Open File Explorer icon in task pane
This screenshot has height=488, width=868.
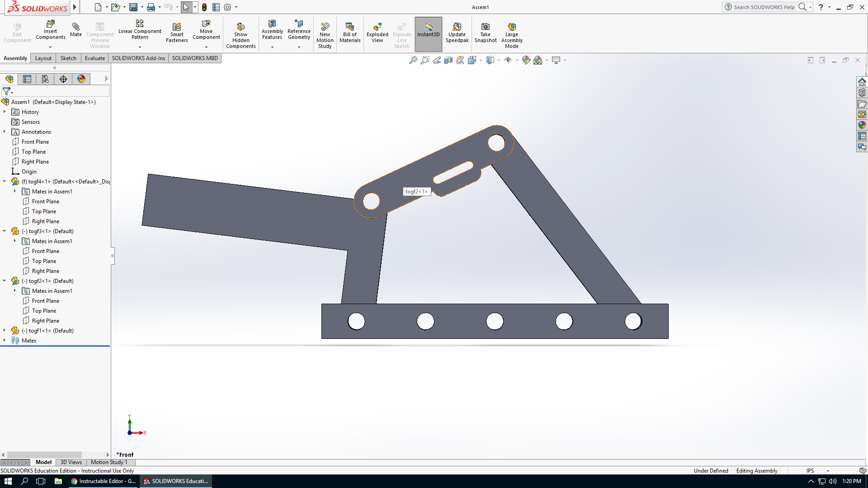(862, 103)
